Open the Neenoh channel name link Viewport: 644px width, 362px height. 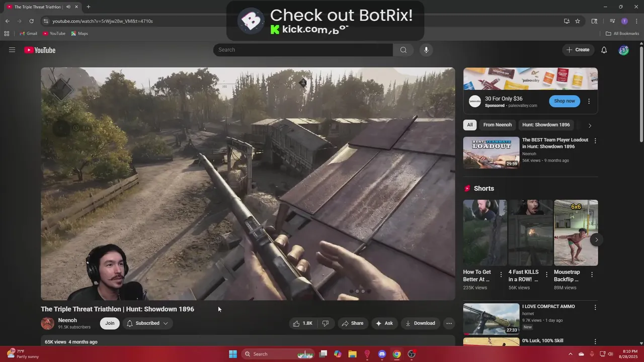[x=67, y=320]
